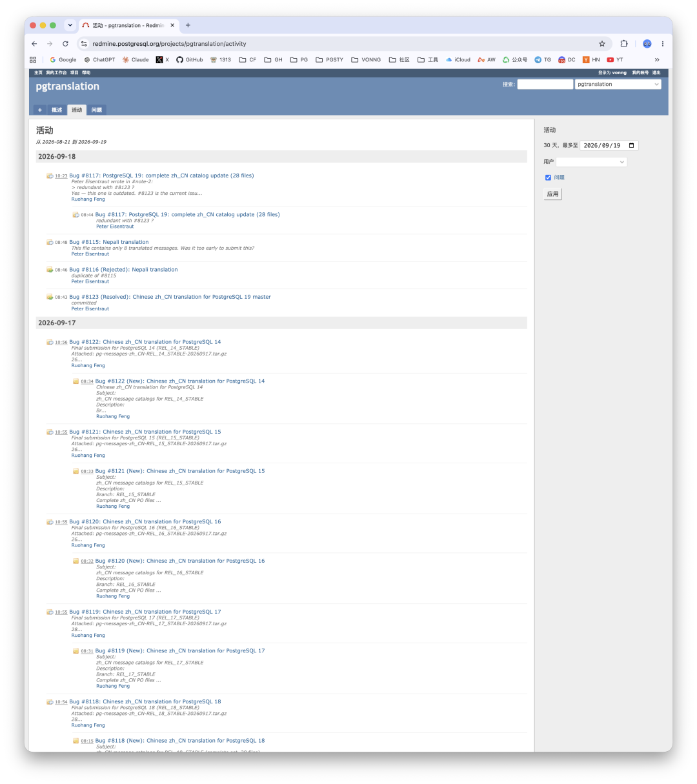This screenshot has height=784, width=697.
Task: Open the TG Telegram bookmark
Action: (543, 59)
